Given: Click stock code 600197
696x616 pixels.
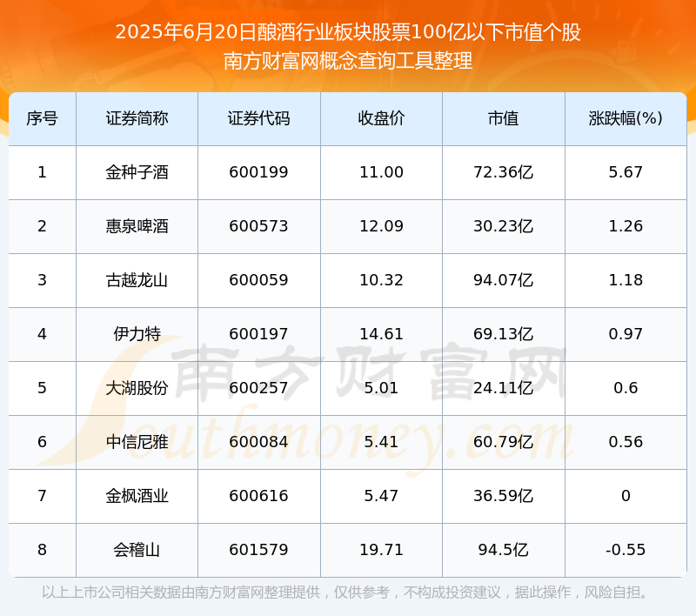Looking at the screenshot, I should [x=258, y=334].
